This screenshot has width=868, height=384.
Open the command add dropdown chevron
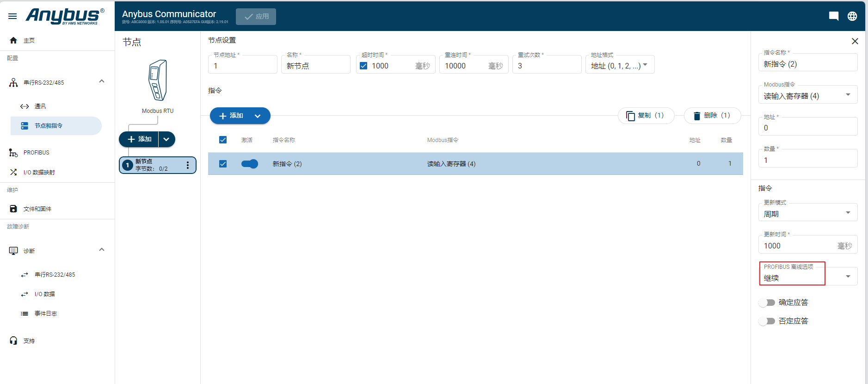coord(258,116)
